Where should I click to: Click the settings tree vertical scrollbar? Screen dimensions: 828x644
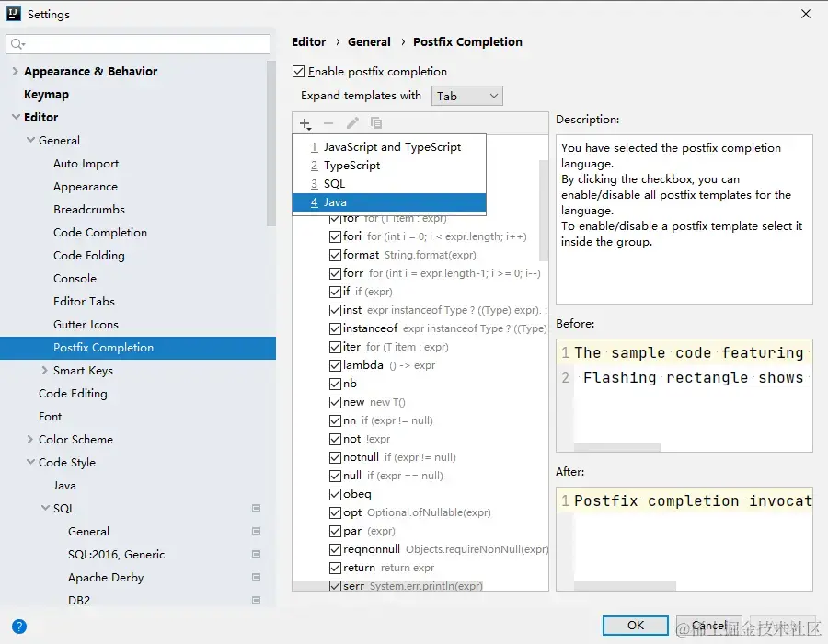(271, 144)
